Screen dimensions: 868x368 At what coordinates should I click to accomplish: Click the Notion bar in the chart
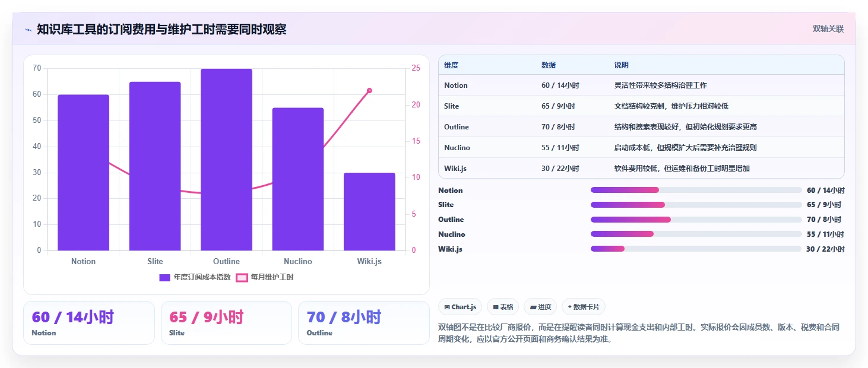coord(83,173)
